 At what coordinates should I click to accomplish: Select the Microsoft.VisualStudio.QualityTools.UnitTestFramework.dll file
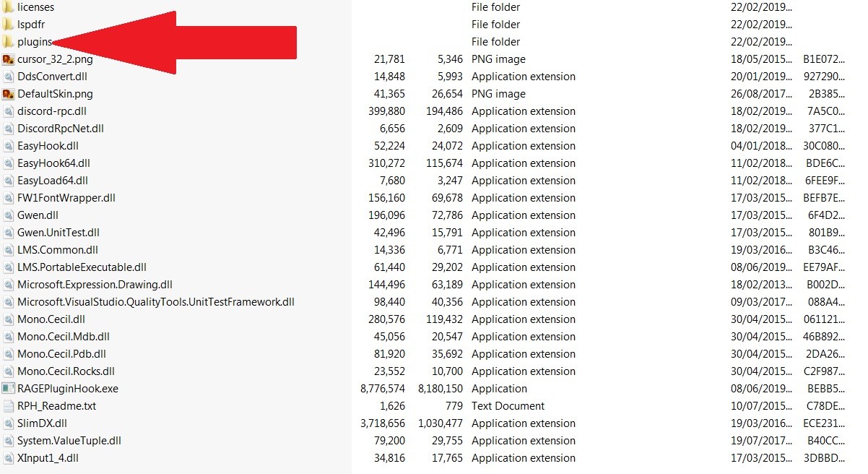coord(156,302)
